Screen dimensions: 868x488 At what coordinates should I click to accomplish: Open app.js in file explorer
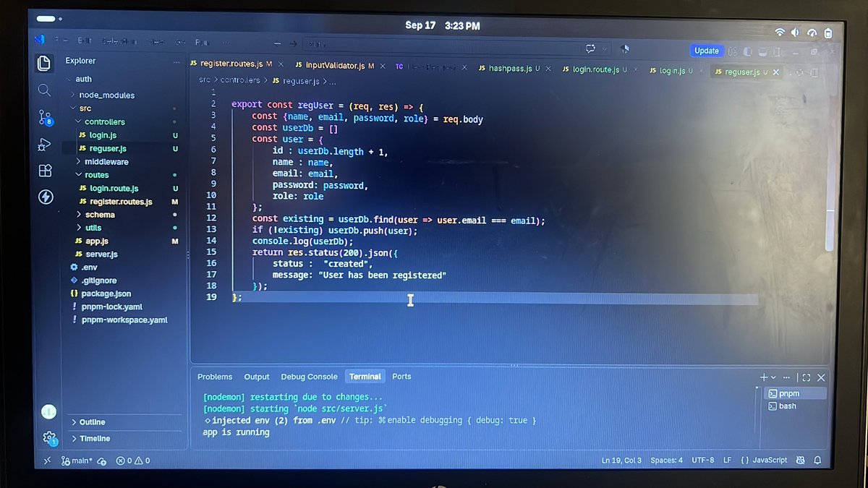pyautogui.click(x=96, y=241)
